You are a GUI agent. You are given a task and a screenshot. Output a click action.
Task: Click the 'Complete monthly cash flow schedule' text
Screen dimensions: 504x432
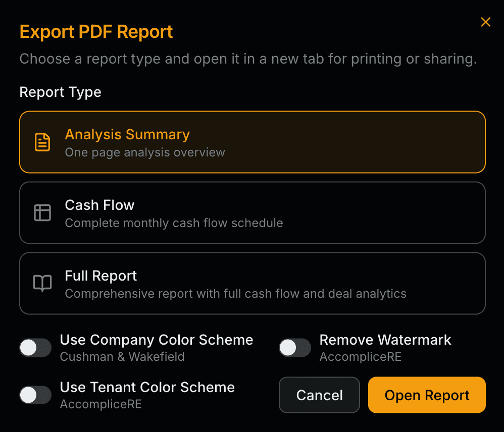[x=174, y=223]
